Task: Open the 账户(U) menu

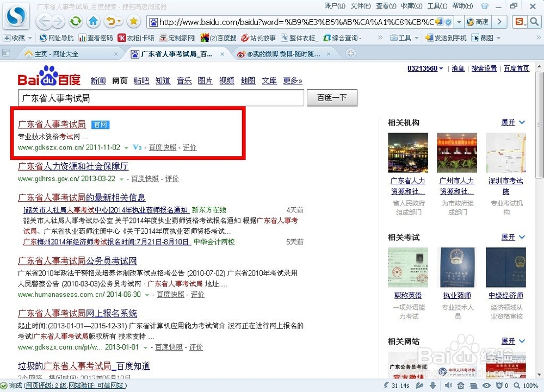Action: (335, 6)
